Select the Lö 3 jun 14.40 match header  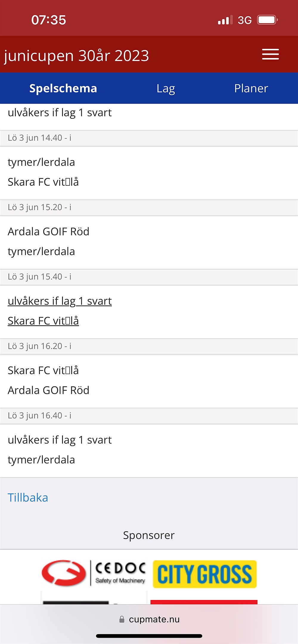point(149,138)
